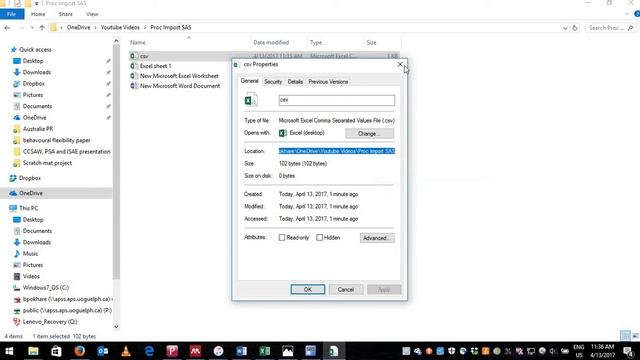Launch Microsoft Edge from the taskbar
Image resolution: width=640 pixels, height=360 pixels.
[x=149, y=351]
